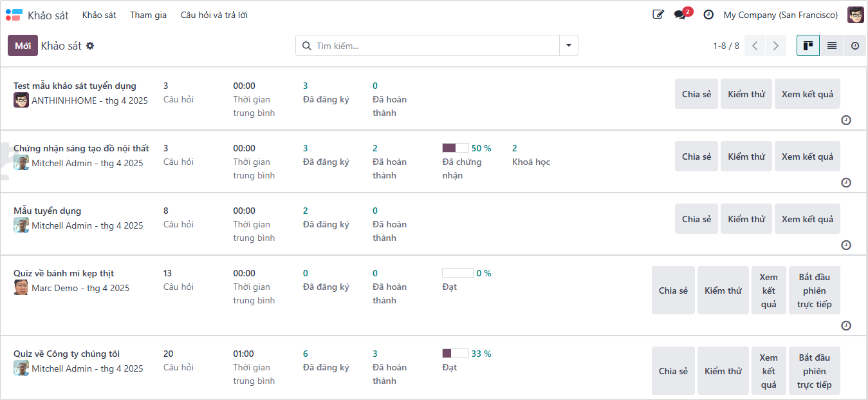Click the Mới button
The width and height of the screenshot is (868, 400).
click(23, 46)
